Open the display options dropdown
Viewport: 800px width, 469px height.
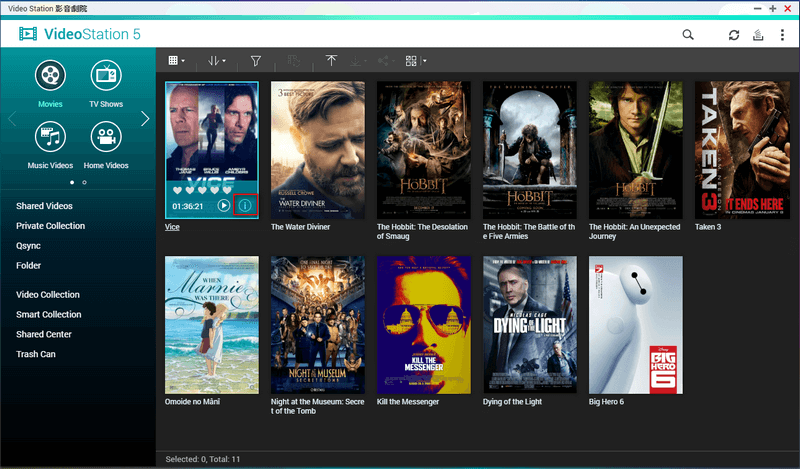pos(424,61)
